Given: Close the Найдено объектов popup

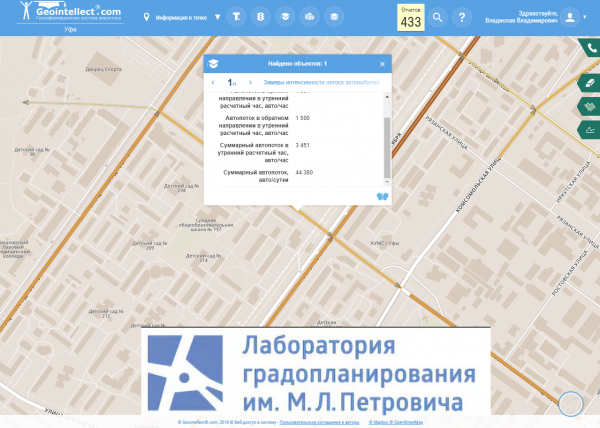Looking at the screenshot, I should [382, 64].
